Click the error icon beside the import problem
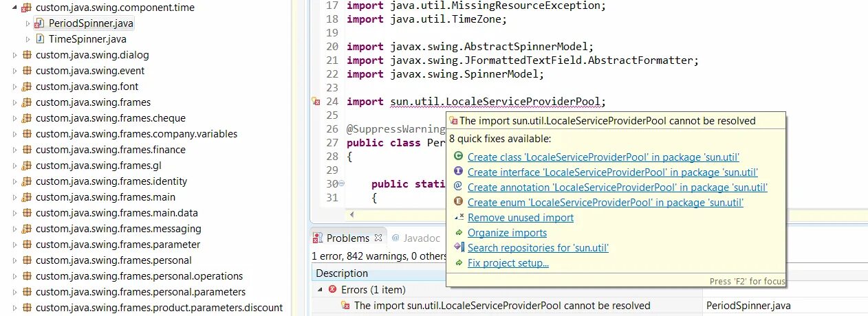The image size is (868, 316). (x=346, y=306)
